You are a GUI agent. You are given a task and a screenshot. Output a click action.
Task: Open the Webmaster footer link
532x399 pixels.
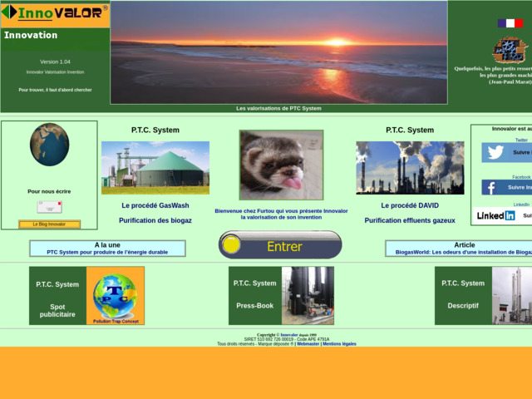pyautogui.click(x=308, y=343)
